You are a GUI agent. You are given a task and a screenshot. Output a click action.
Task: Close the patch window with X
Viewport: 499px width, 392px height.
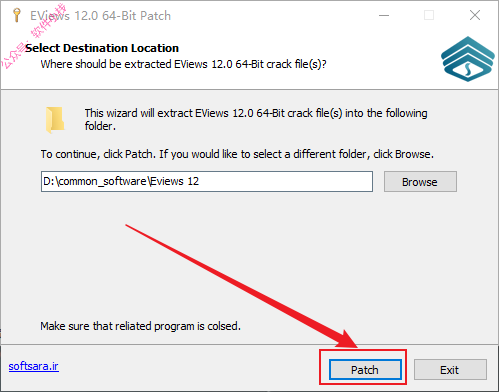coord(475,15)
